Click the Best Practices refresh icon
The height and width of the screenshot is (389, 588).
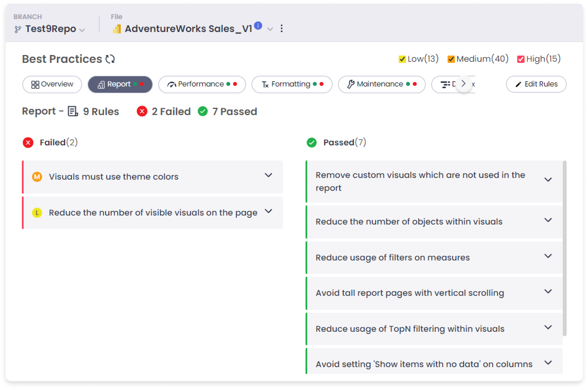(x=110, y=59)
